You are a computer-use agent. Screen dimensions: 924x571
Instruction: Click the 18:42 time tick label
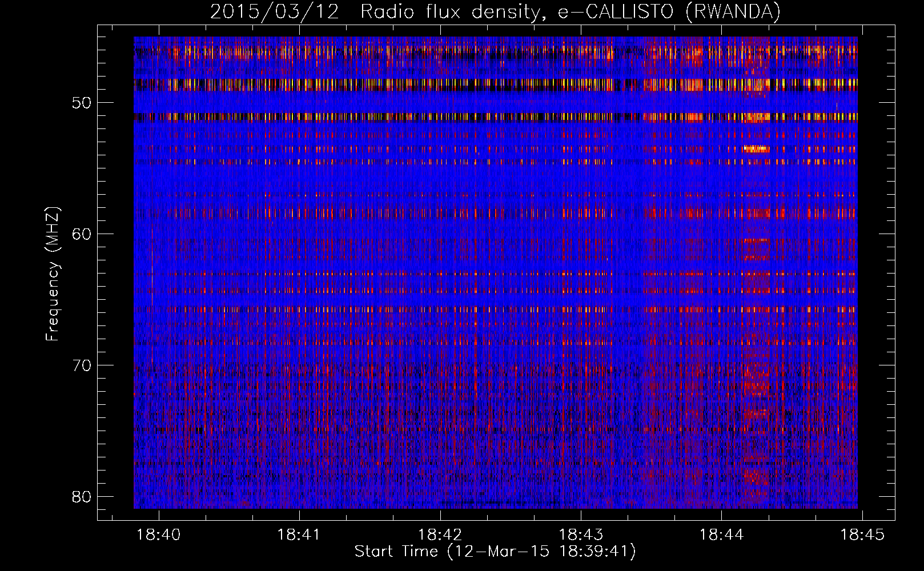[x=440, y=534]
